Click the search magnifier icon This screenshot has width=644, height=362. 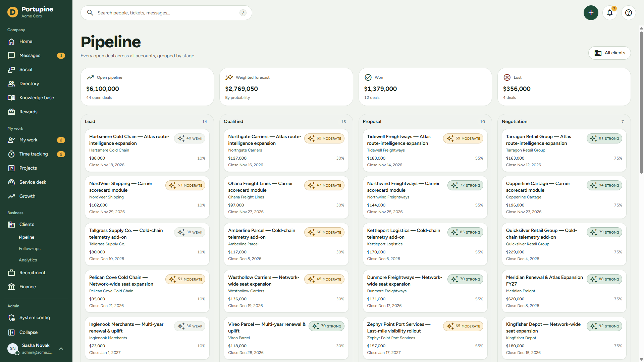tap(90, 13)
